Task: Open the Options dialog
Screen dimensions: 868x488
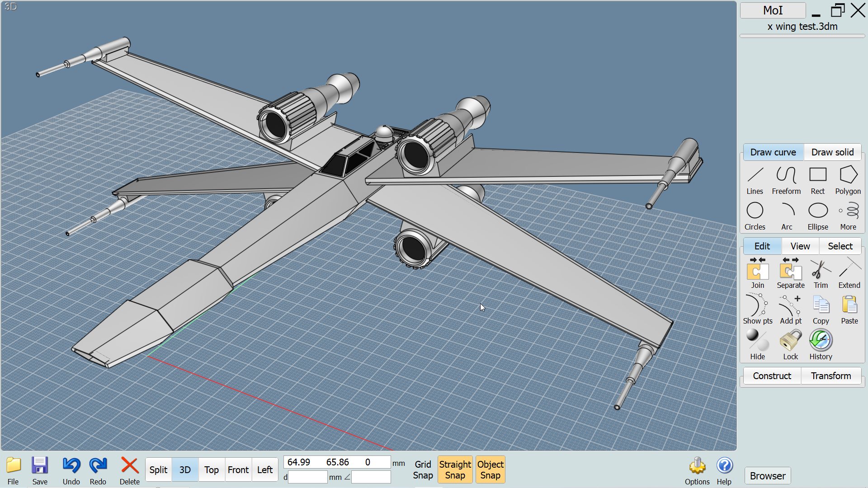Action: (697, 470)
